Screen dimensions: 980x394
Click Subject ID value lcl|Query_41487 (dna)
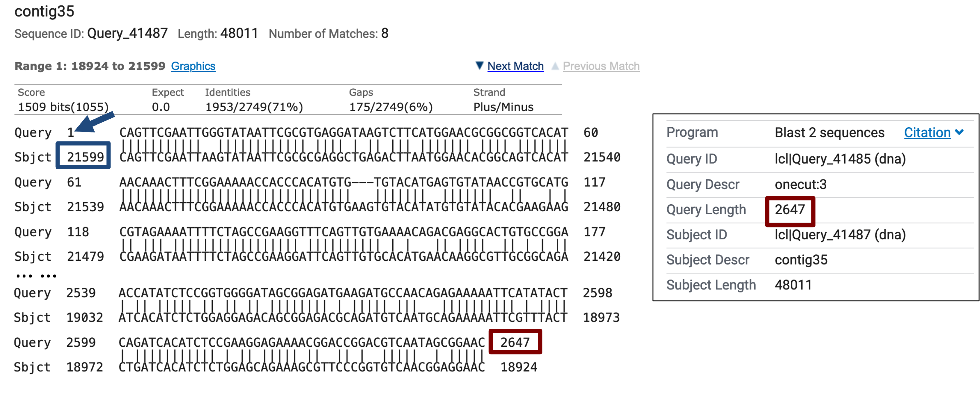coord(840,235)
